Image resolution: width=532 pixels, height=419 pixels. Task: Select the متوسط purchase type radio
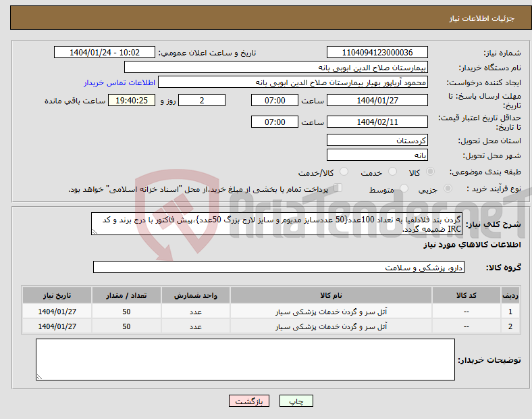tap(404, 189)
